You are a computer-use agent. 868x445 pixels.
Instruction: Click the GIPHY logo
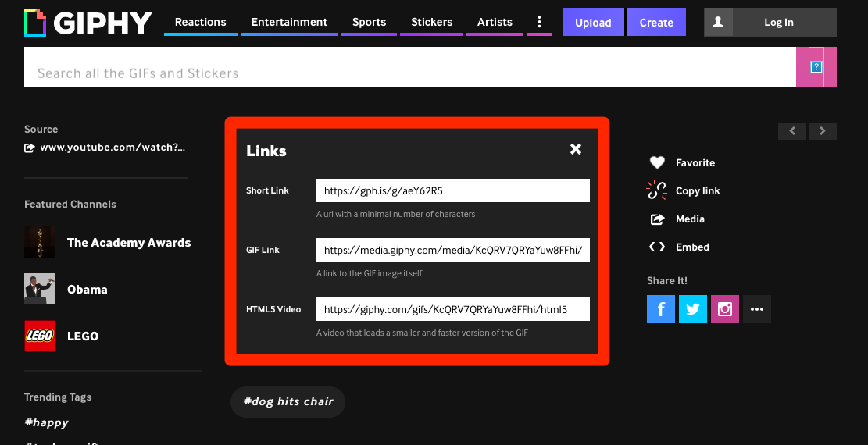click(88, 23)
